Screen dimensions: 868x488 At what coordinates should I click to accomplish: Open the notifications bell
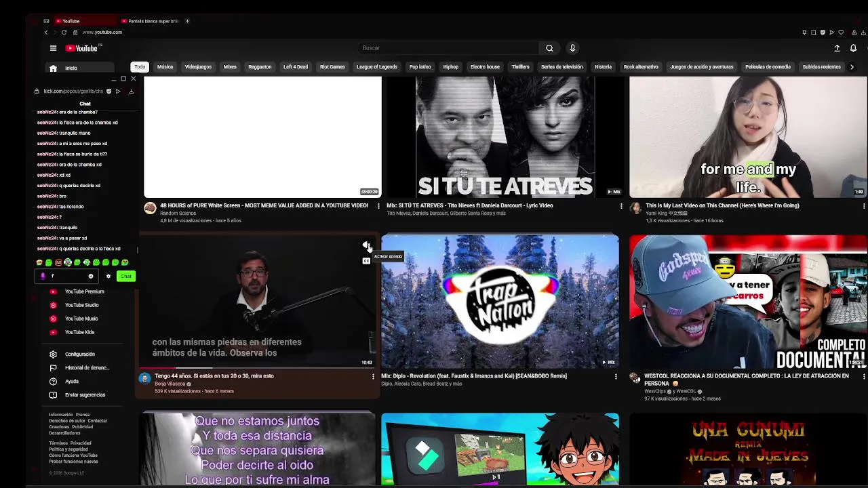pos(853,48)
